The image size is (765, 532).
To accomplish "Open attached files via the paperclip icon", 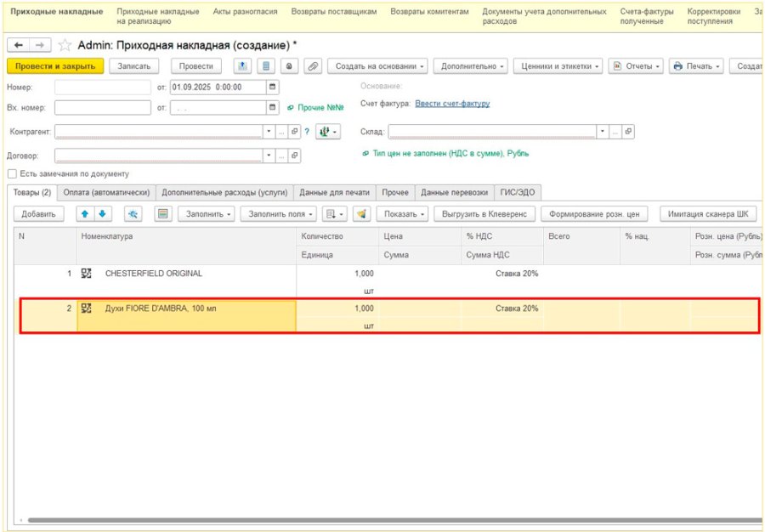I will tap(313, 66).
